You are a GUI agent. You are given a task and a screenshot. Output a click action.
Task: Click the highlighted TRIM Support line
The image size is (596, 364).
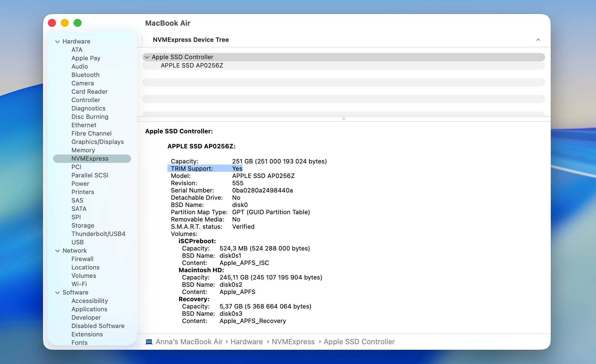pos(205,168)
